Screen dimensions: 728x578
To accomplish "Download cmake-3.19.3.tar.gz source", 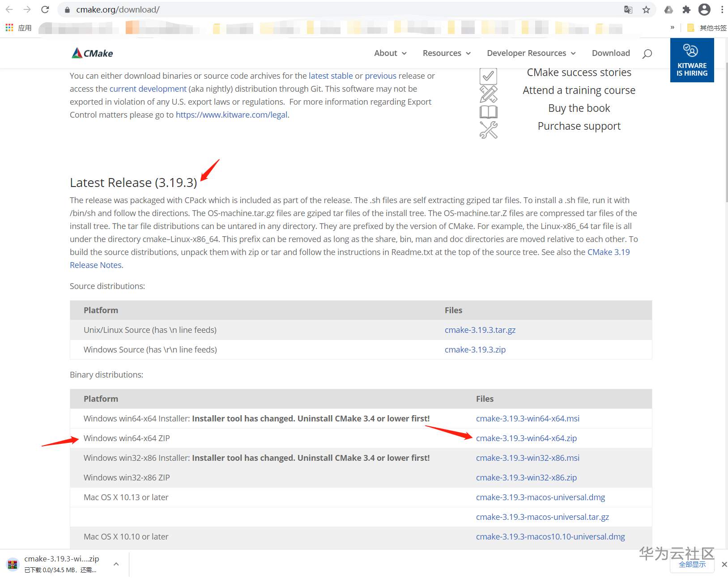I will [x=480, y=330].
